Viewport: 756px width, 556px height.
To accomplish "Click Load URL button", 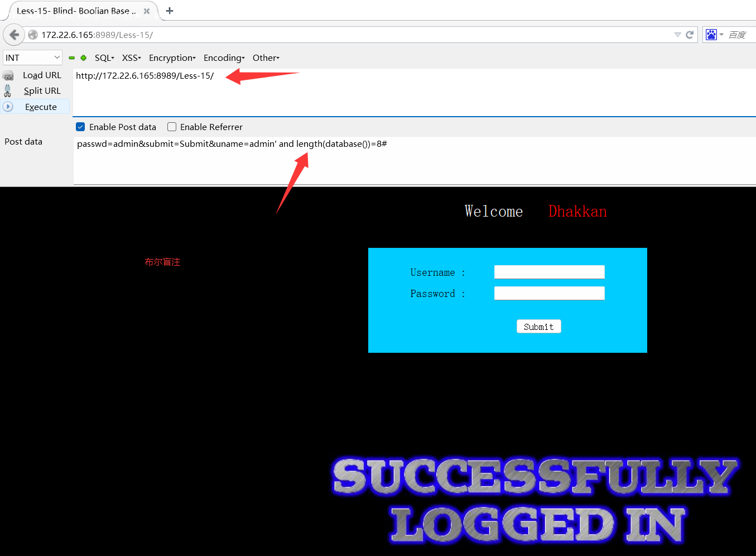I will (42, 75).
